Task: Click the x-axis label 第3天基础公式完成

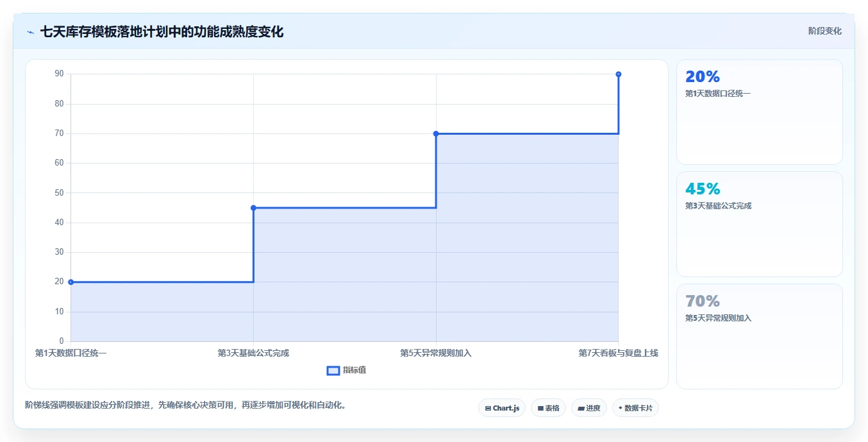Action: point(253,353)
